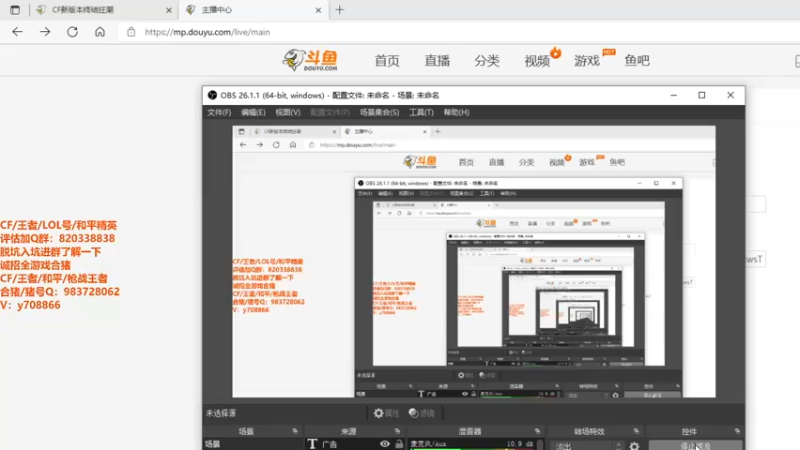800x450 pixels.
Task: Minimize the OBS window
Action: click(x=673, y=95)
